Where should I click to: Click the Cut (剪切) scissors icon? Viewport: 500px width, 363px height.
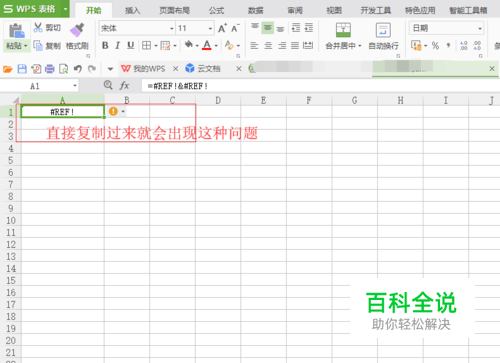[38, 28]
